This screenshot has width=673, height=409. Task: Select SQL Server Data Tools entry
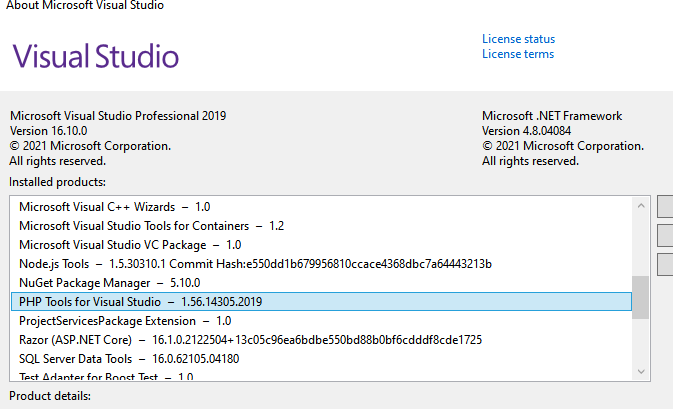(131, 359)
